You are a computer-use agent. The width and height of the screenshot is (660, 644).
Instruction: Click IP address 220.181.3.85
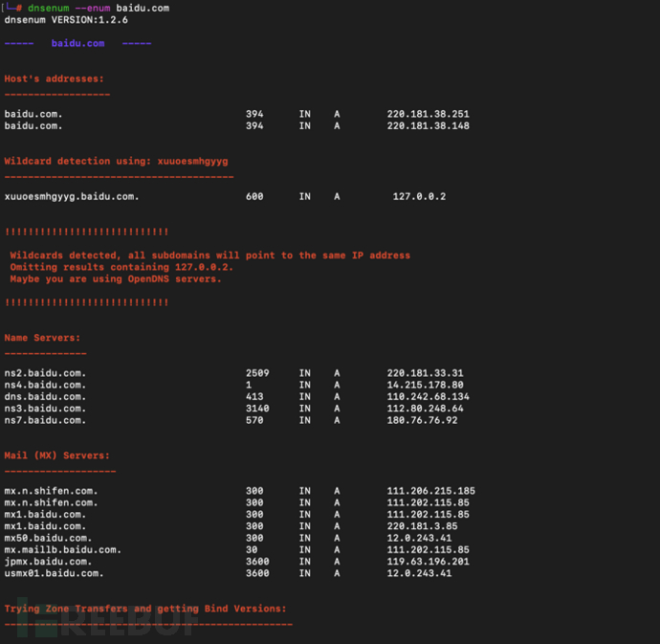coord(422,526)
